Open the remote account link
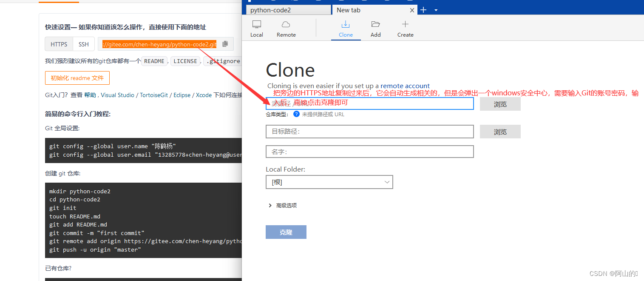This screenshot has height=281, width=644. [x=405, y=86]
